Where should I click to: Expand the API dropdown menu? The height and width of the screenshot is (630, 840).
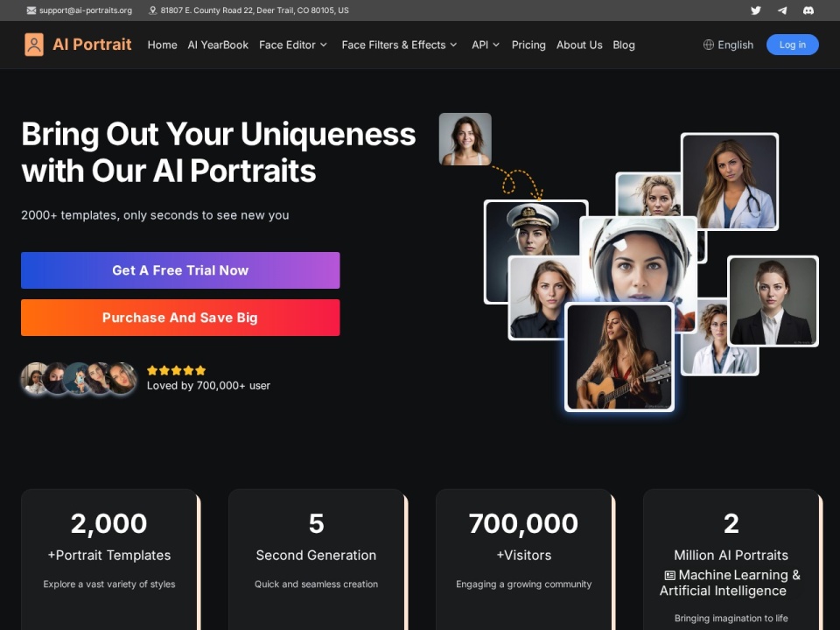point(486,45)
